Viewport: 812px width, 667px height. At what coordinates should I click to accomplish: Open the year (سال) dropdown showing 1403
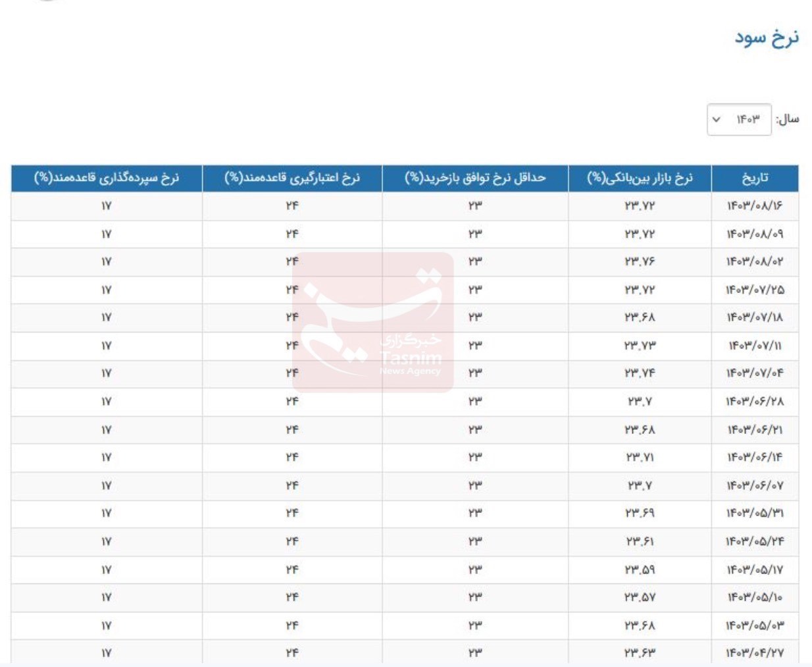point(739,120)
